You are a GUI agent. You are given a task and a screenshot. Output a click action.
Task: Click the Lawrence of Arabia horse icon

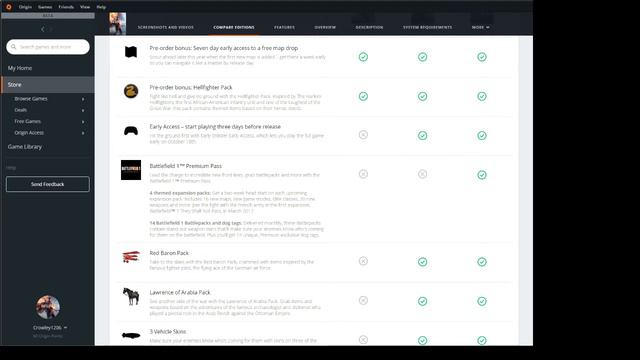[131, 296]
